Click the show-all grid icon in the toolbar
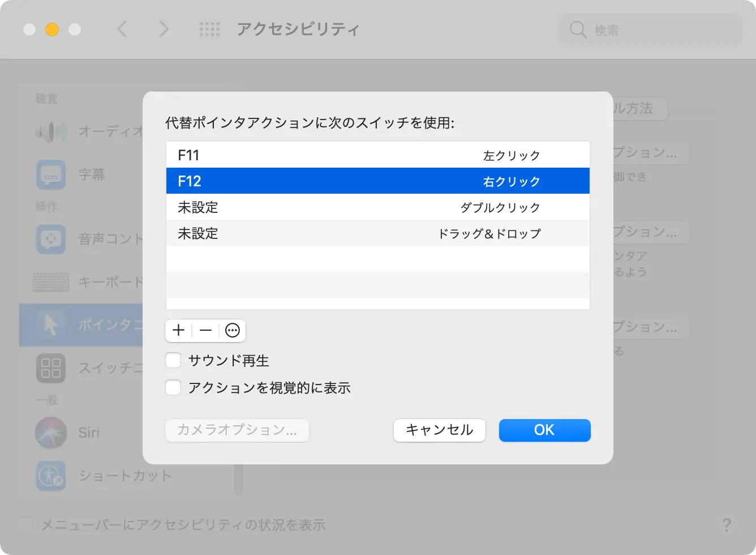The height and width of the screenshot is (555, 756). tap(210, 29)
